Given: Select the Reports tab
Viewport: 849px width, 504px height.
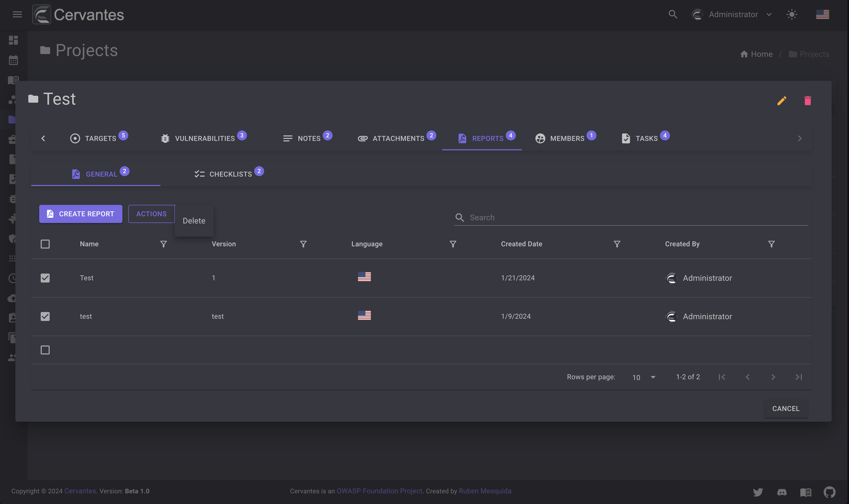Looking at the screenshot, I should pos(482,138).
